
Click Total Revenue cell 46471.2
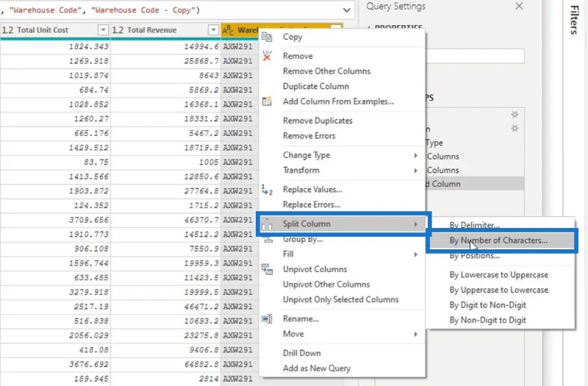(165, 307)
